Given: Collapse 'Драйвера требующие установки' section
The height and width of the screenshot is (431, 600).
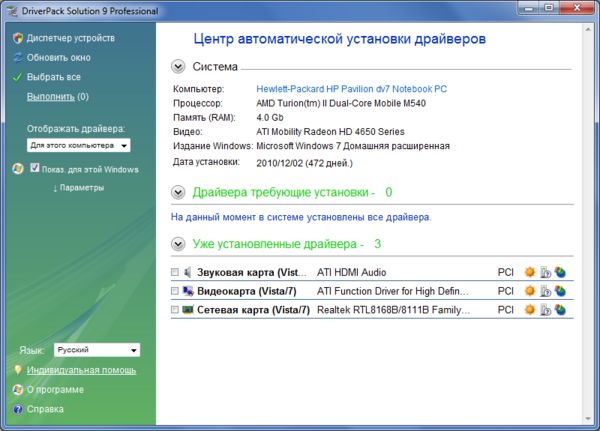Looking at the screenshot, I should [178, 192].
